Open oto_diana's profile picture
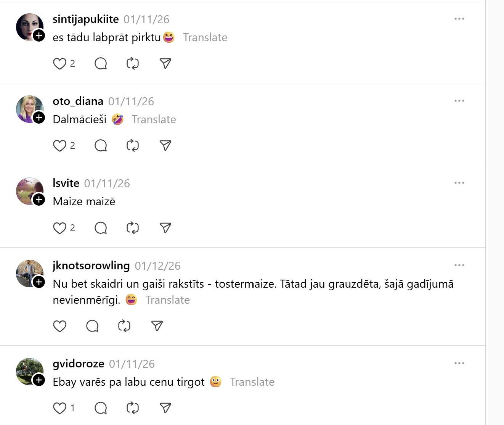The width and height of the screenshot is (504, 425). click(x=28, y=108)
